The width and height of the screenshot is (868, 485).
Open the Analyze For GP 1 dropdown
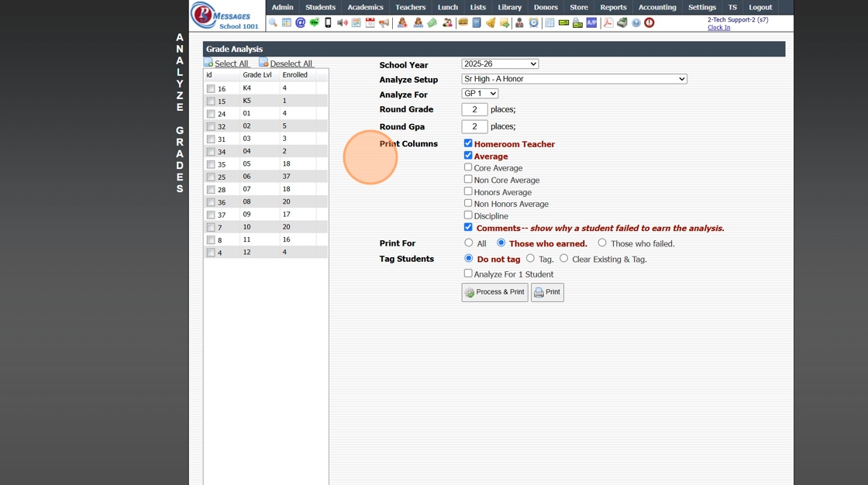[480, 94]
